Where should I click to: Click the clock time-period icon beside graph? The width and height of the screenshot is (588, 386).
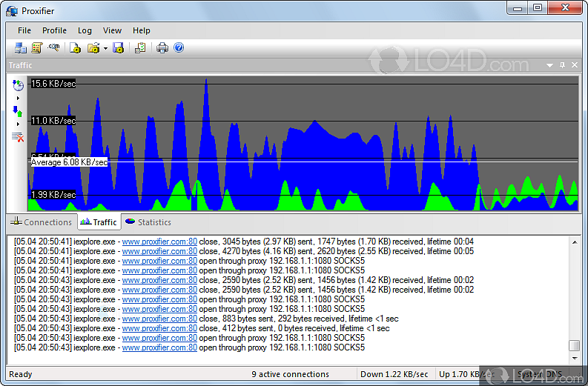coord(18,85)
